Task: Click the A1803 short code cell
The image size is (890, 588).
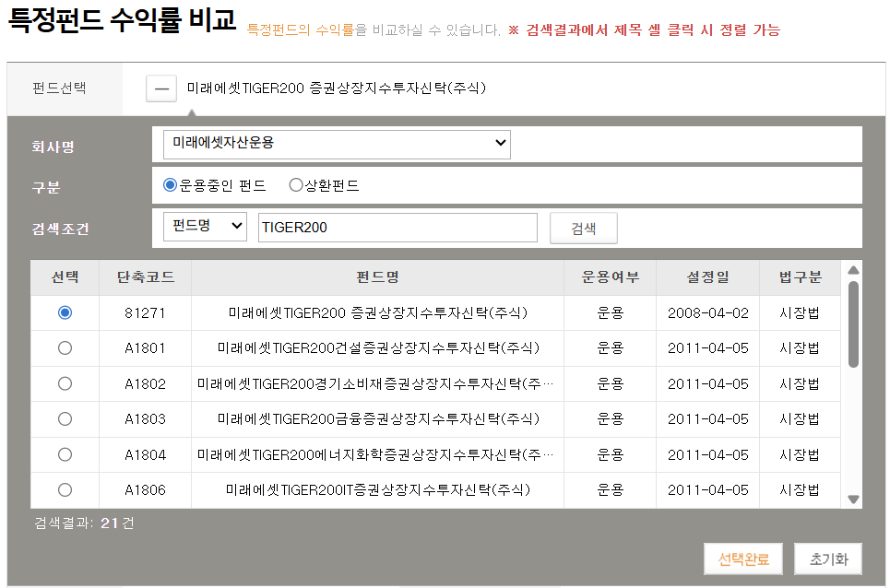Action: point(146,419)
